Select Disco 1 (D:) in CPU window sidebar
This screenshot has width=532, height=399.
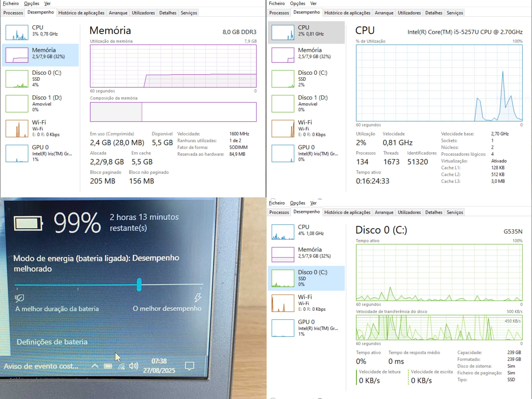[306, 103]
